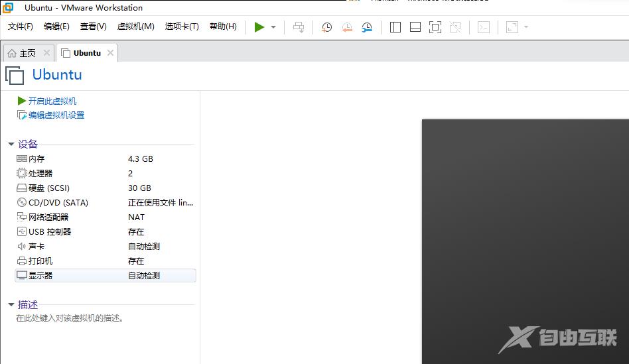Viewport: 629px width, 364px height.
Task: Click the large Ubuntu VM title icon
Action: pyautogui.click(x=15, y=76)
